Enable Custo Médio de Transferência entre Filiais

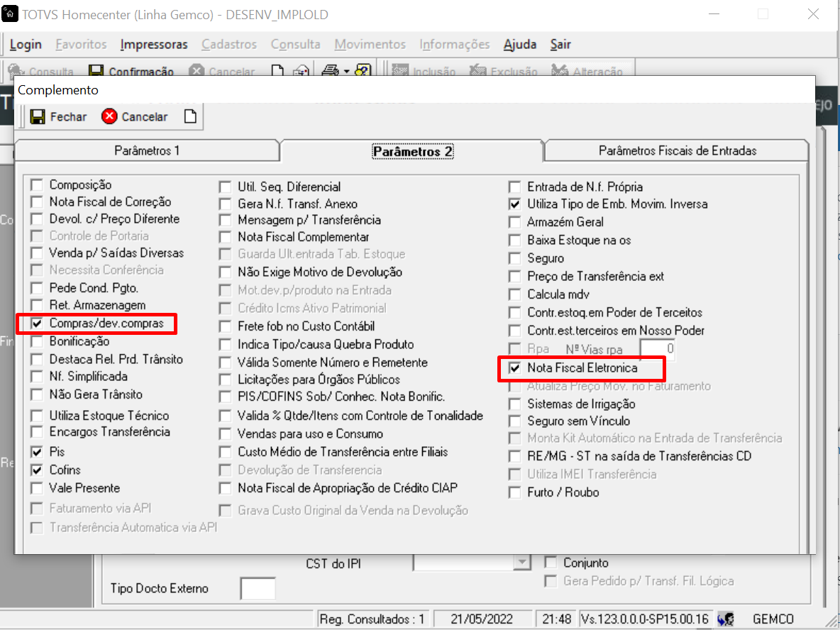click(225, 453)
